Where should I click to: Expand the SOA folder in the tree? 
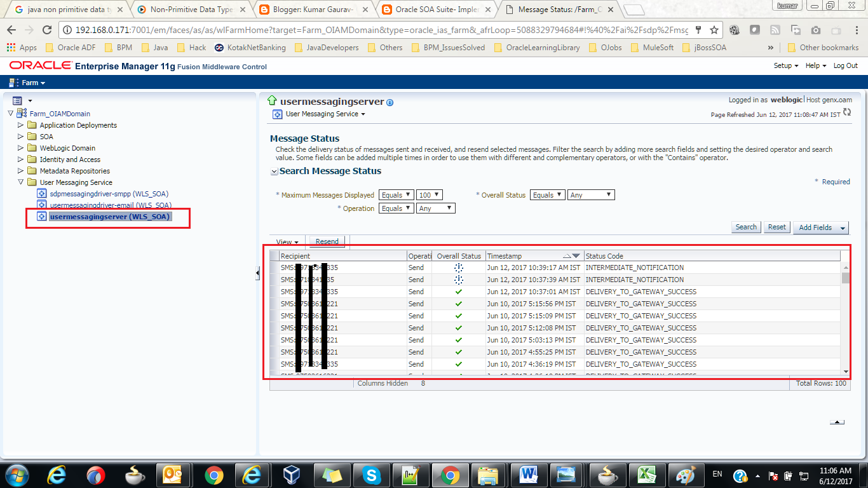(x=20, y=137)
